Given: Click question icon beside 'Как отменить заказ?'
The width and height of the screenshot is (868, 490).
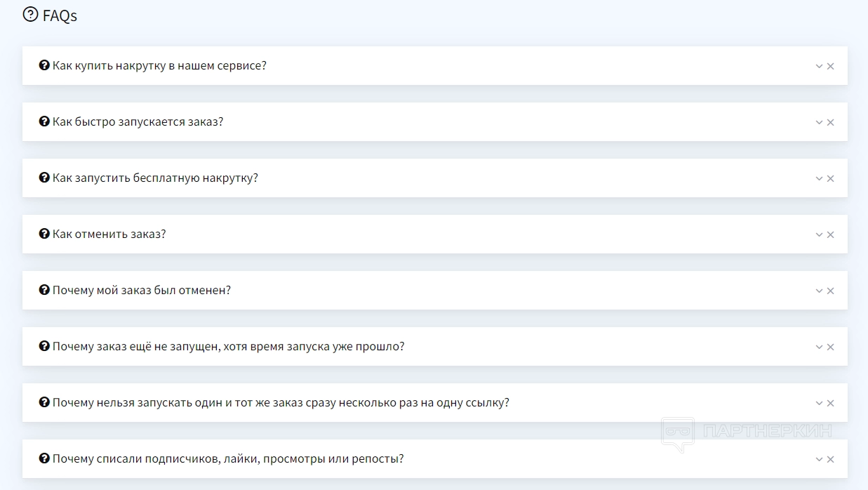Looking at the screenshot, I should tap(45, 234).
